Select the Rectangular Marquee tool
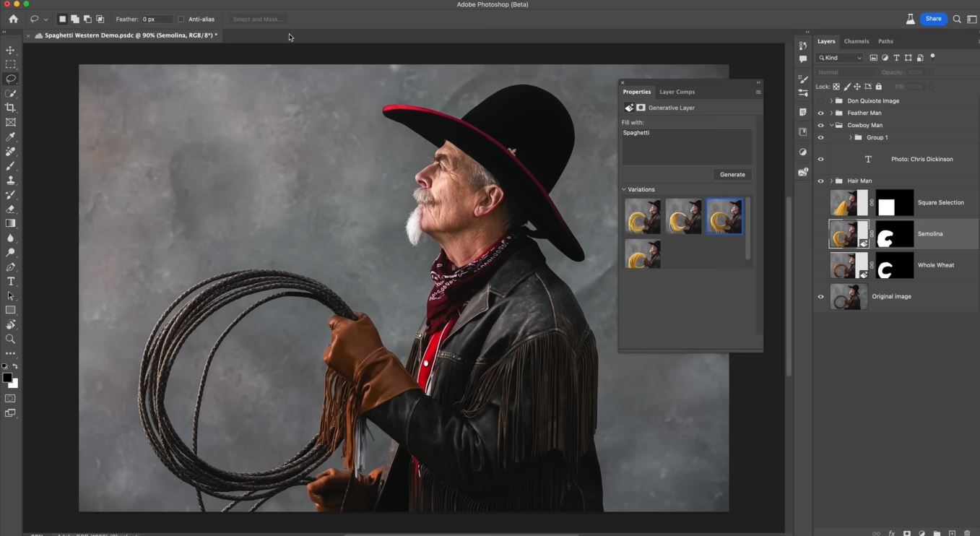 tap(10, 64)
